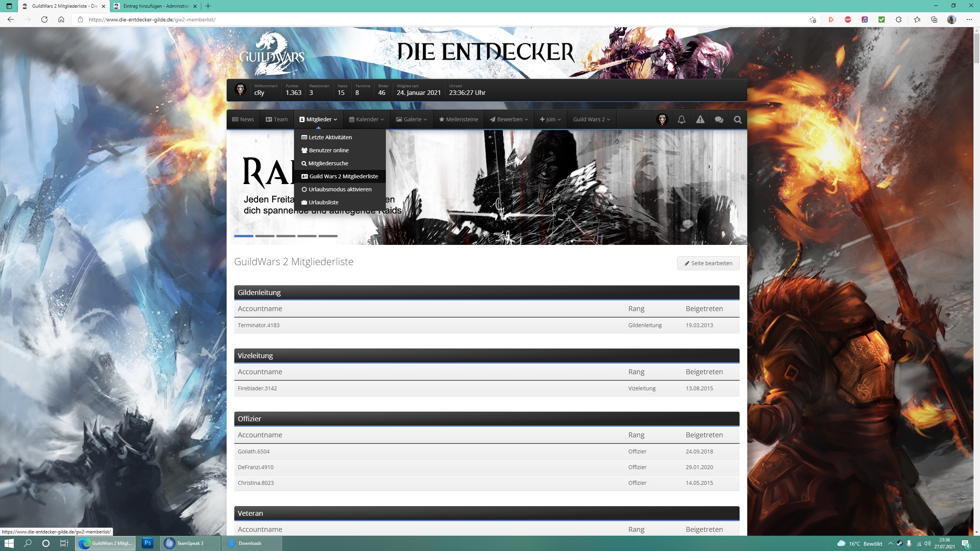Open a new browser tab
The height and width of the screenshot is (551, 980).
pyautogui.click(x=208, y=6)
